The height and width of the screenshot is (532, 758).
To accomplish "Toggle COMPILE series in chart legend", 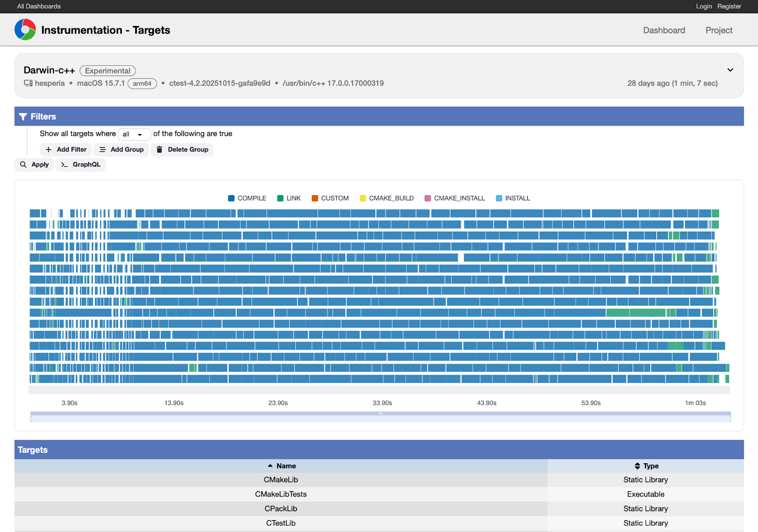I will coord(247,198).
